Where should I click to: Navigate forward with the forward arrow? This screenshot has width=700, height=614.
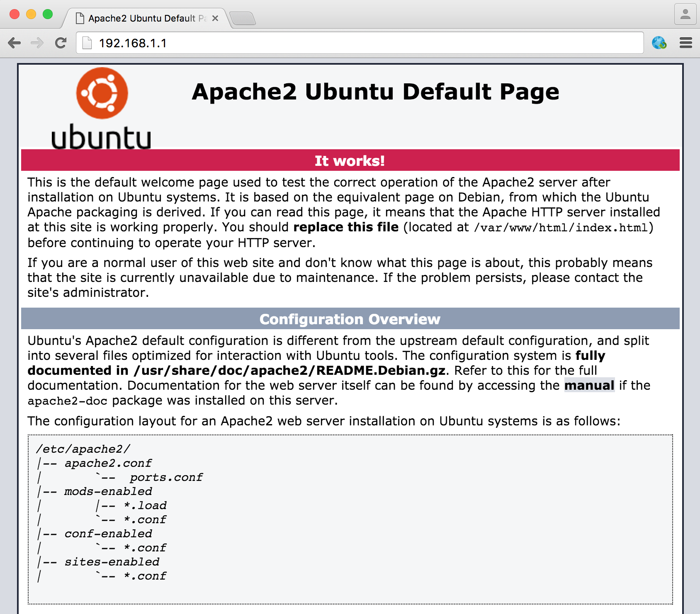(x=37, y=43)
